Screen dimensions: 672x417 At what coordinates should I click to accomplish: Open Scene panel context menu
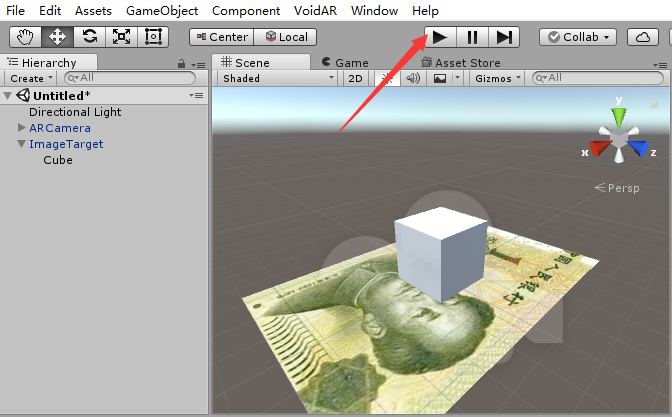(x=660, y=65)
